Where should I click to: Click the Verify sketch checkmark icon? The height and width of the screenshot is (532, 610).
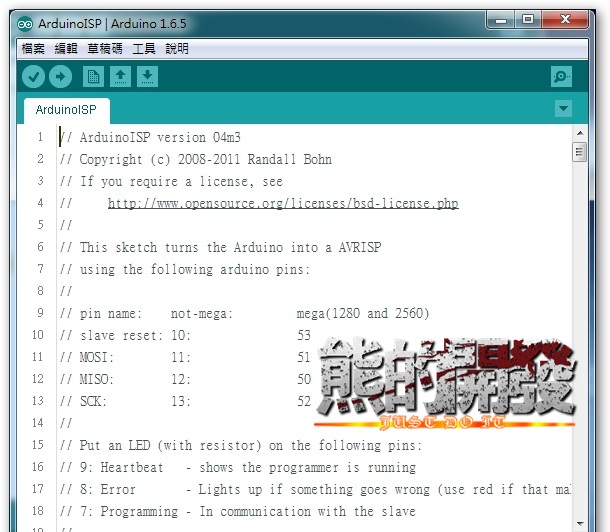[33, 76]
